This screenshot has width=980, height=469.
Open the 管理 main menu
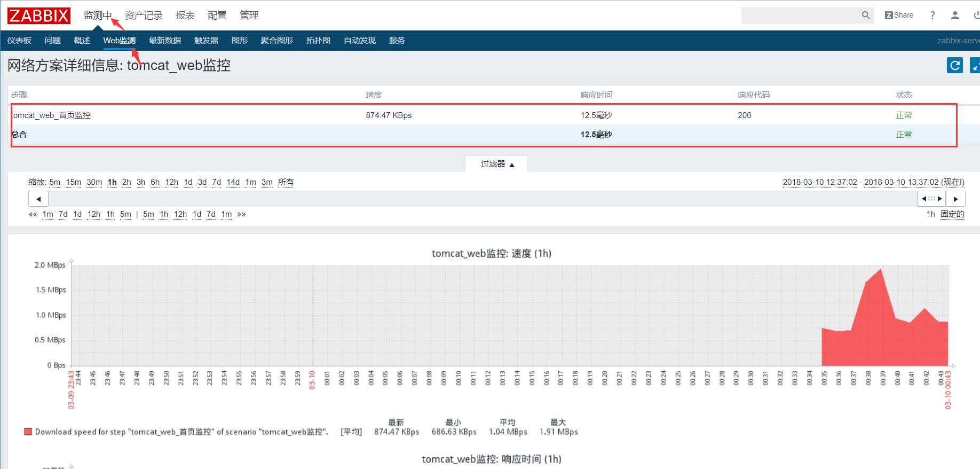point(249,15)
